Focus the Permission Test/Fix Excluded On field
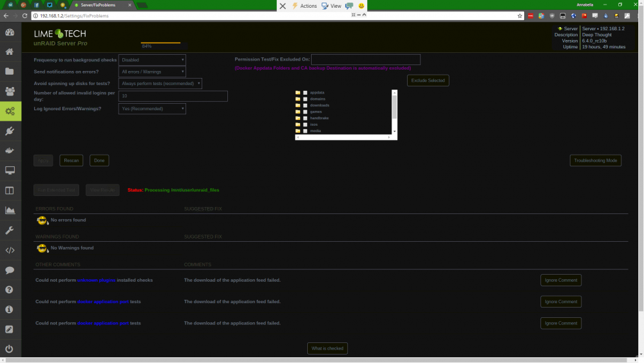The image size is (644, 363). [x=366, y=59]
